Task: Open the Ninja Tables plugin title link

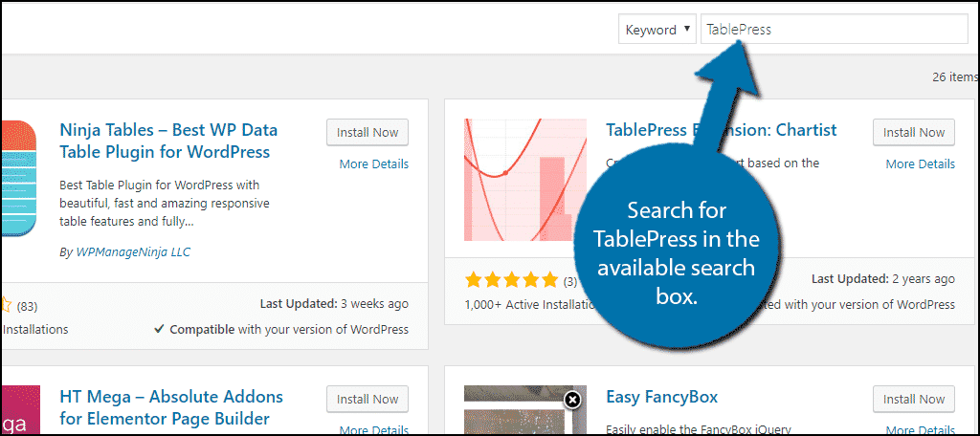Action: pyautogui.click(x=168, y=141)
